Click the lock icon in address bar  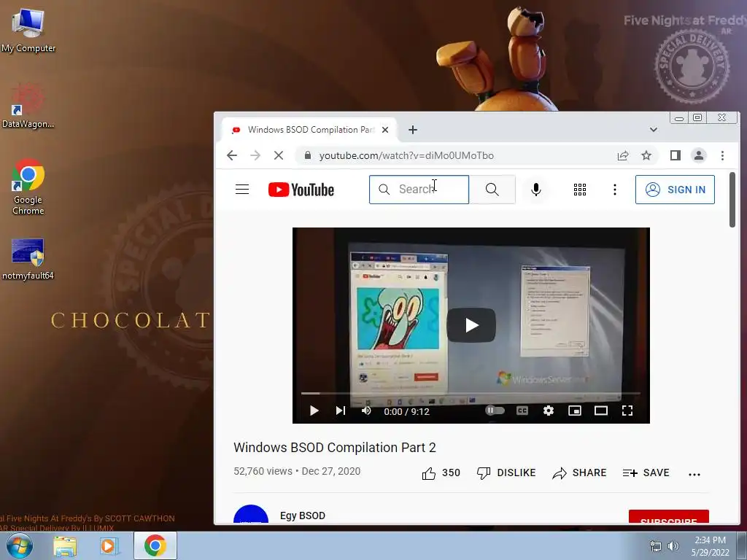point(308,156)
